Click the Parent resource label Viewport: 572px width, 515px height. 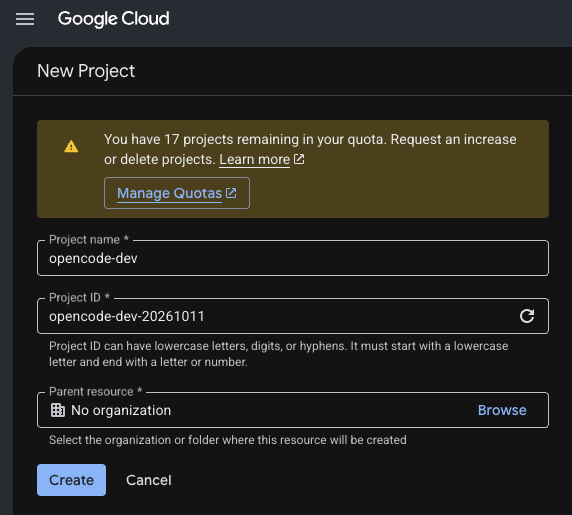[x=95, y=391]
